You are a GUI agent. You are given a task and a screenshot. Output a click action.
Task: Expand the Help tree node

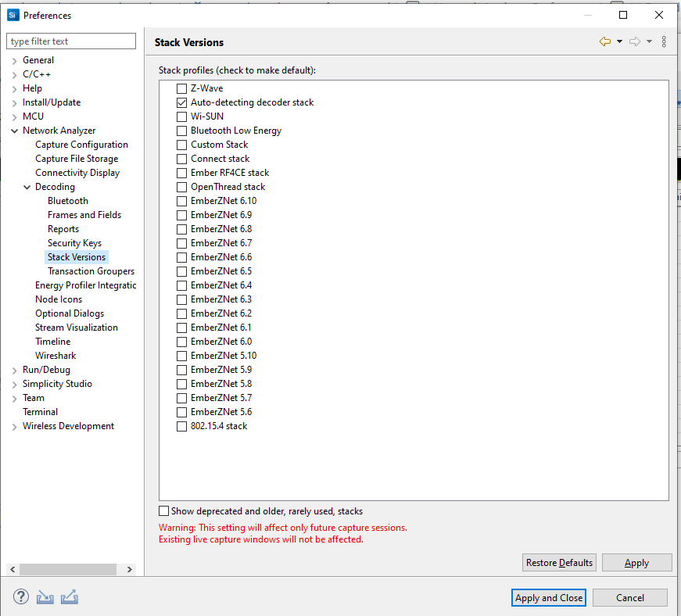[14, 88]
